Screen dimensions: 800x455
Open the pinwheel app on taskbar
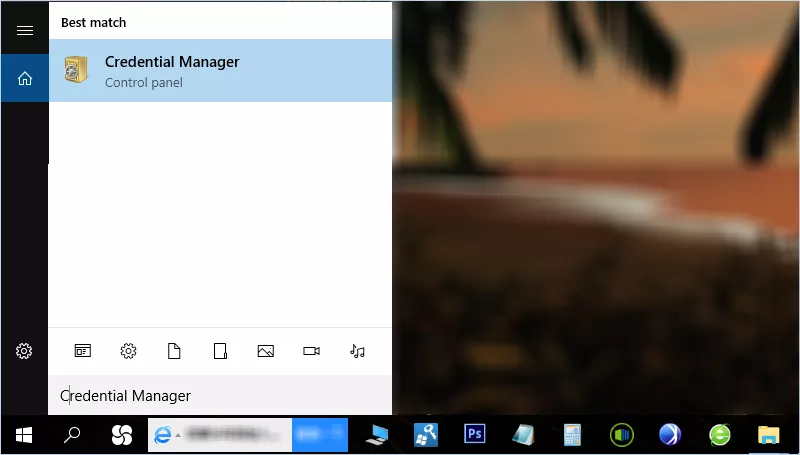122,435
